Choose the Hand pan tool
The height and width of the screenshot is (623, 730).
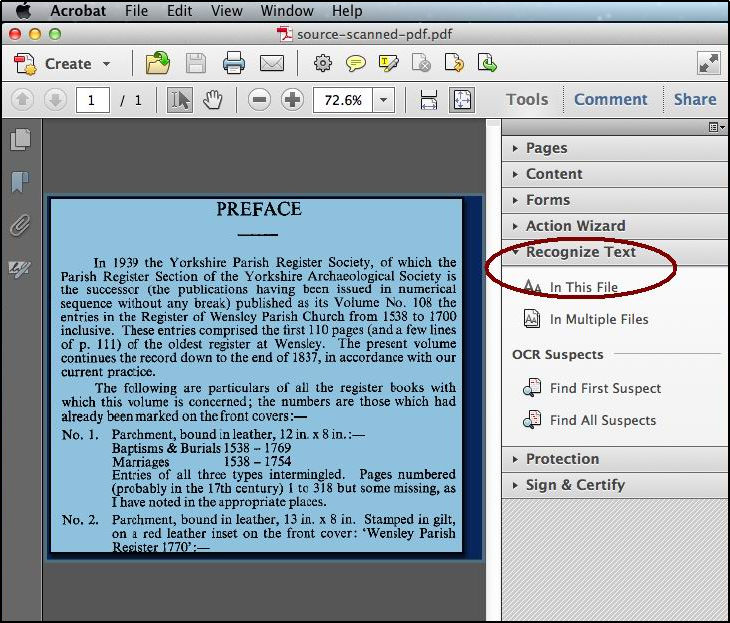(x=213, y=100)
